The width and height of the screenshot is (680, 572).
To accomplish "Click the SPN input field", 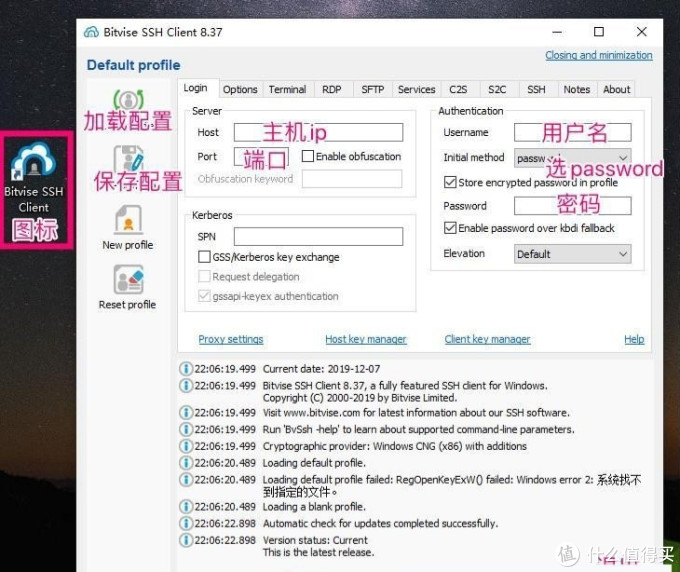I will pos(318,237).
